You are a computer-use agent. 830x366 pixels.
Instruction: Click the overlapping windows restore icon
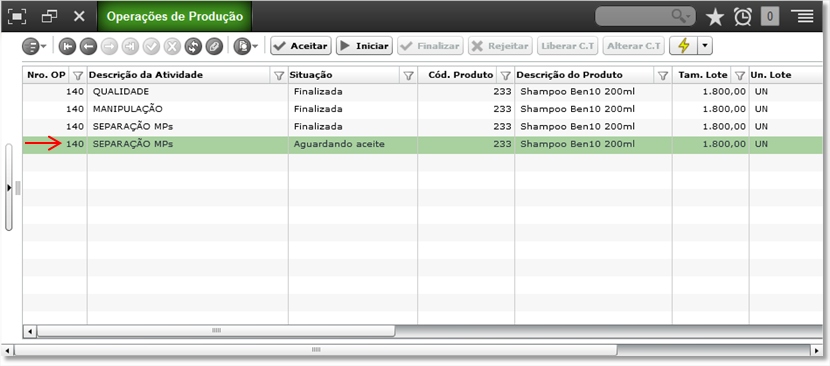point(49,16)
